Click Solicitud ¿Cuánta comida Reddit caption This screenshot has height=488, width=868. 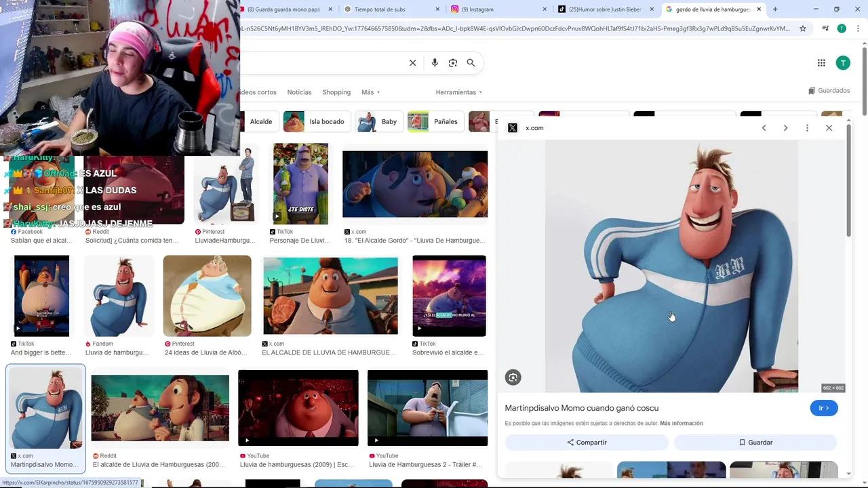(132, 241)
